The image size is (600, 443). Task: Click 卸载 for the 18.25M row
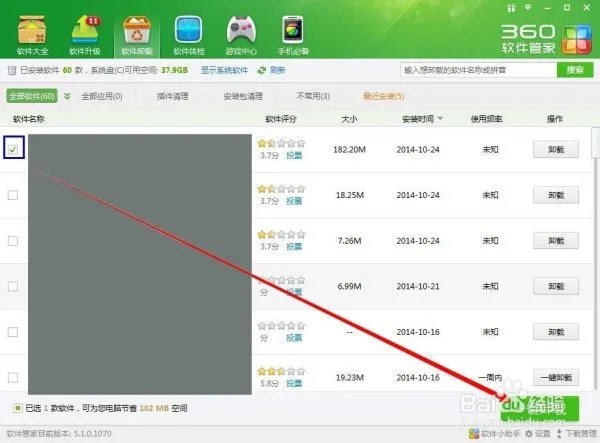(x=556, y=195)
